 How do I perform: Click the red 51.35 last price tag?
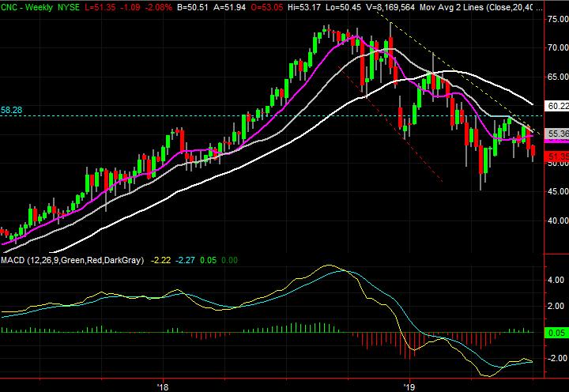click(x=557, y=156)
